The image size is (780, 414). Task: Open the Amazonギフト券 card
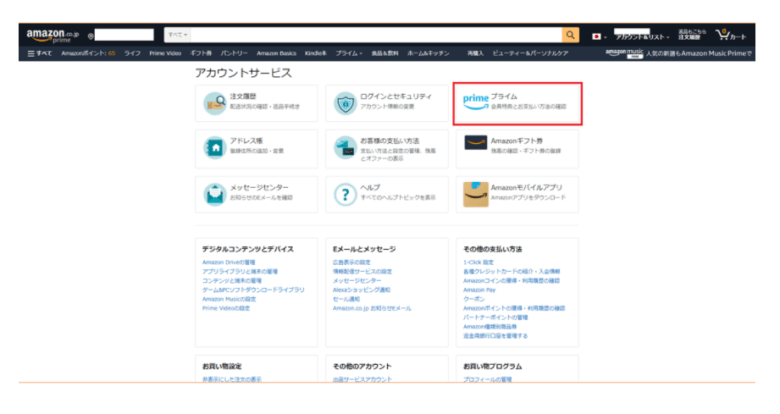(517, 148)
